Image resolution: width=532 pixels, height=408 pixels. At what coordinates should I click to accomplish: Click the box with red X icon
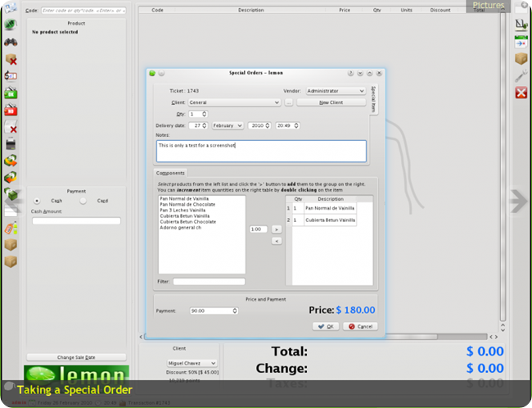click(x=11, y=60)
